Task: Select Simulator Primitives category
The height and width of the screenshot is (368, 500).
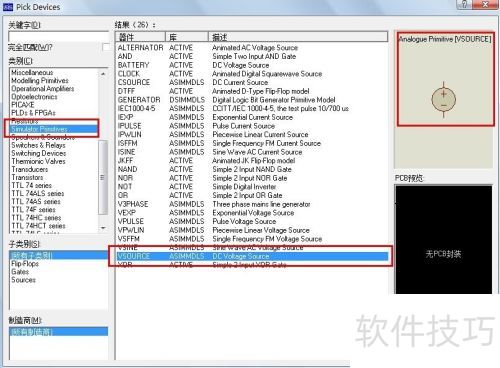Action: (53, 129)
